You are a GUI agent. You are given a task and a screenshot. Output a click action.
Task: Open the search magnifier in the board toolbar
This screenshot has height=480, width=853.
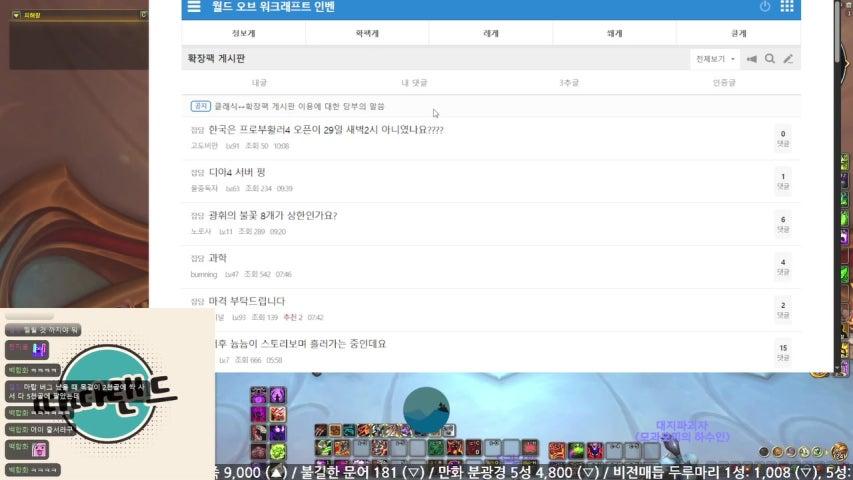click(770, 59)
